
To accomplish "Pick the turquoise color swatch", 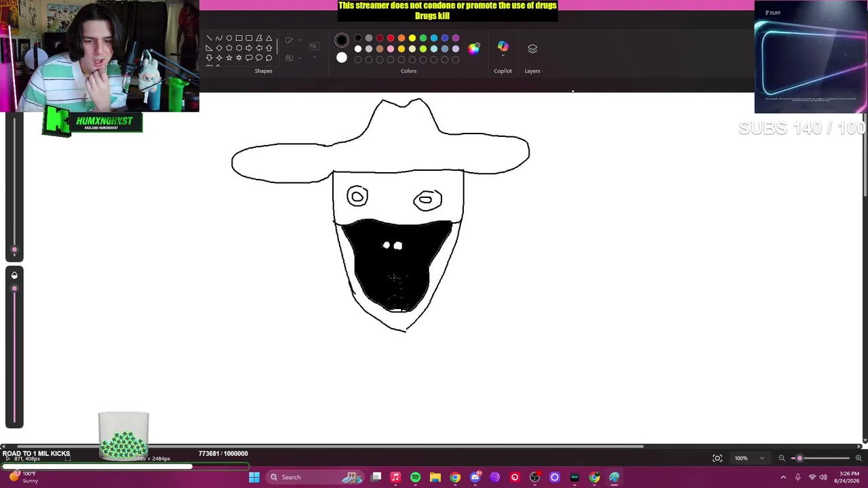I will tap(434, 38).
